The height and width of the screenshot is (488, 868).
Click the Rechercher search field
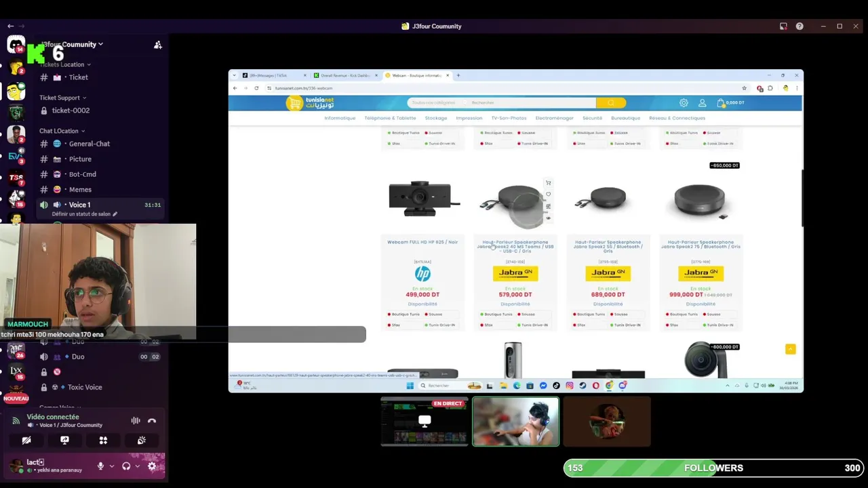pos(532,102)
